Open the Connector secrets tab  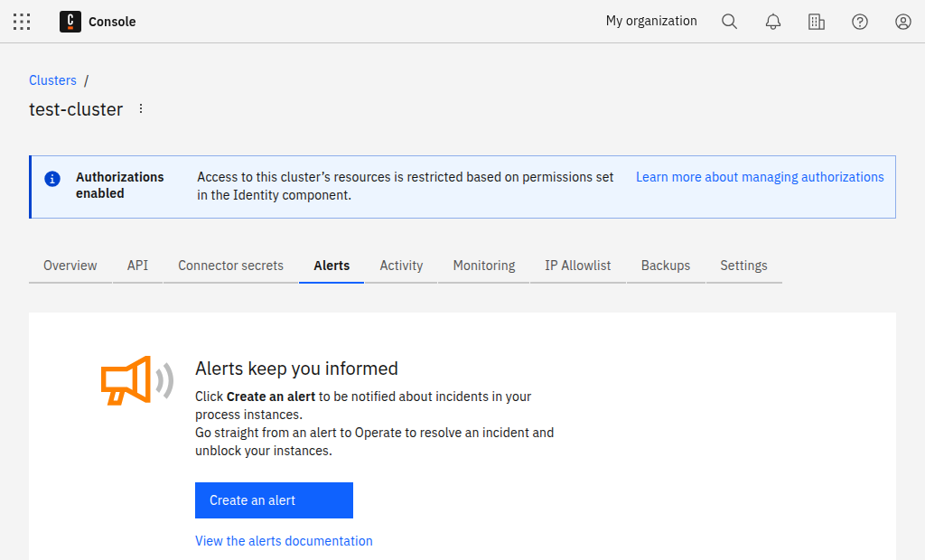(x=230, y=266)
